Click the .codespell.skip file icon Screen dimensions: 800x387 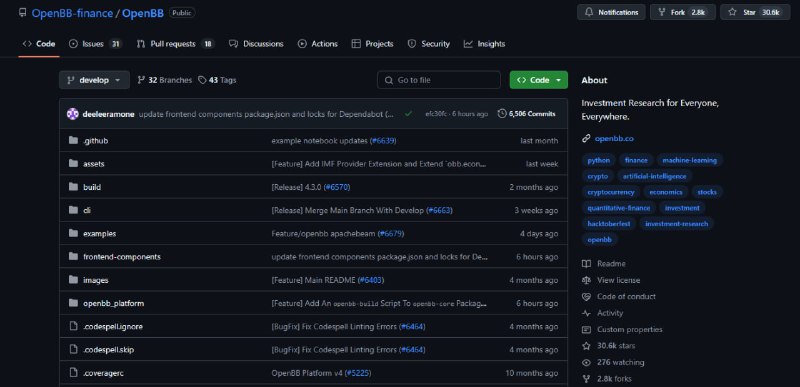[73, 350]
